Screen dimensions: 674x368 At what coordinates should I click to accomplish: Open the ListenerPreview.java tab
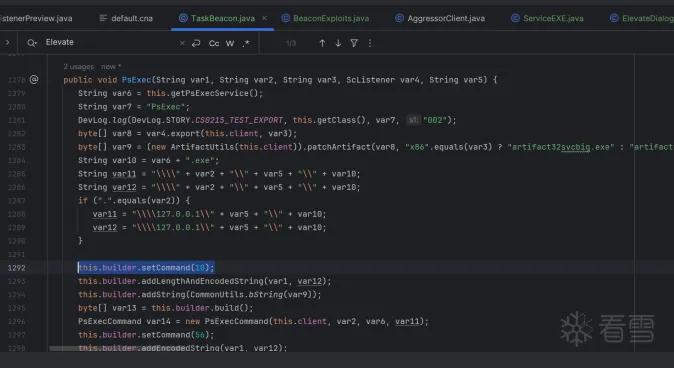[x=36, y=18]
